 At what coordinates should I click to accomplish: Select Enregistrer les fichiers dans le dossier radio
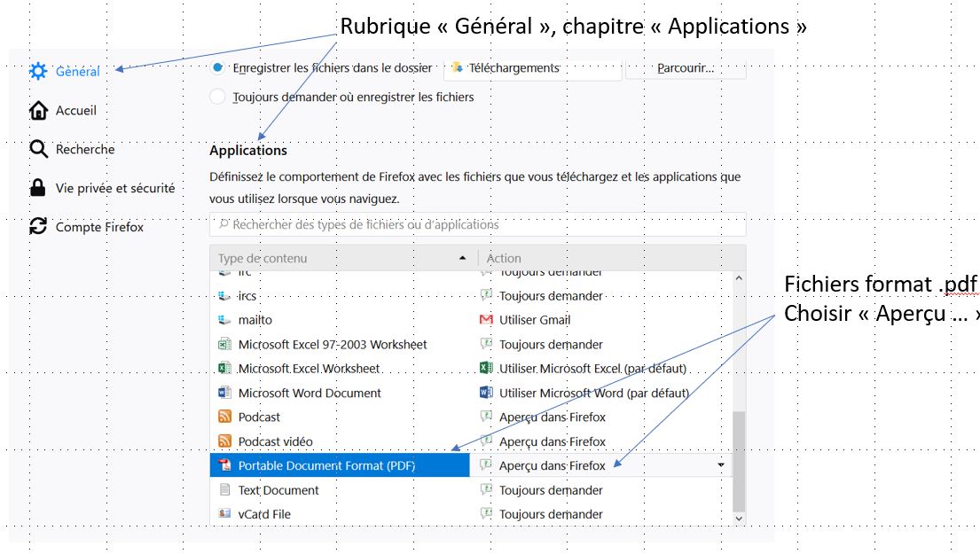pyautogui.click(x=217, y=67)
